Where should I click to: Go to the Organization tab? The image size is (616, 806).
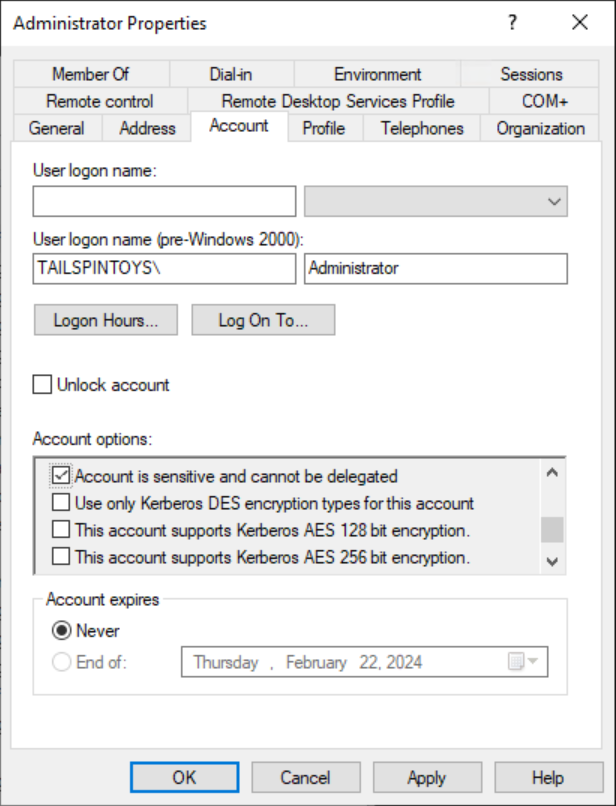[x=540, y=128]
